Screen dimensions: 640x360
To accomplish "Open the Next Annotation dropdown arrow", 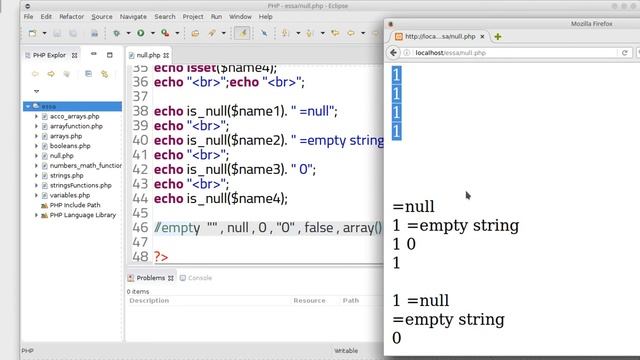I will click(298, 33).
